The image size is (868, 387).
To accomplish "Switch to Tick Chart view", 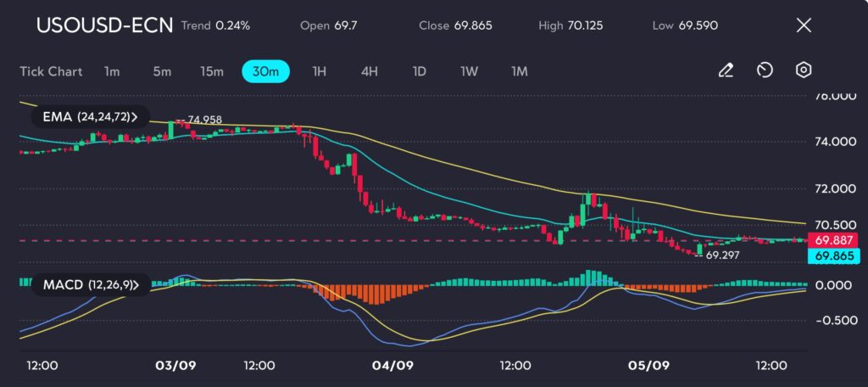I will click(x=51, y=71).
